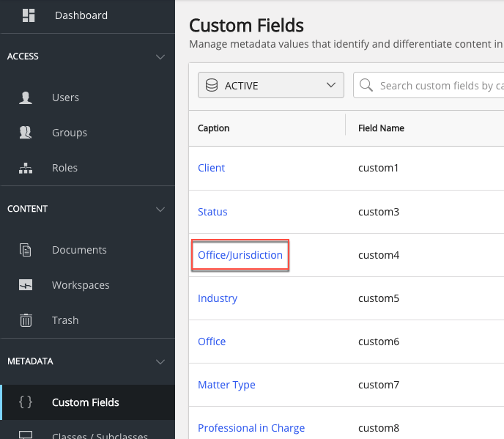This screenshot has width=504, height=439.
Task: Click the Dashboard grid icon
Action: pyautogui.click(x=29, y=15)
